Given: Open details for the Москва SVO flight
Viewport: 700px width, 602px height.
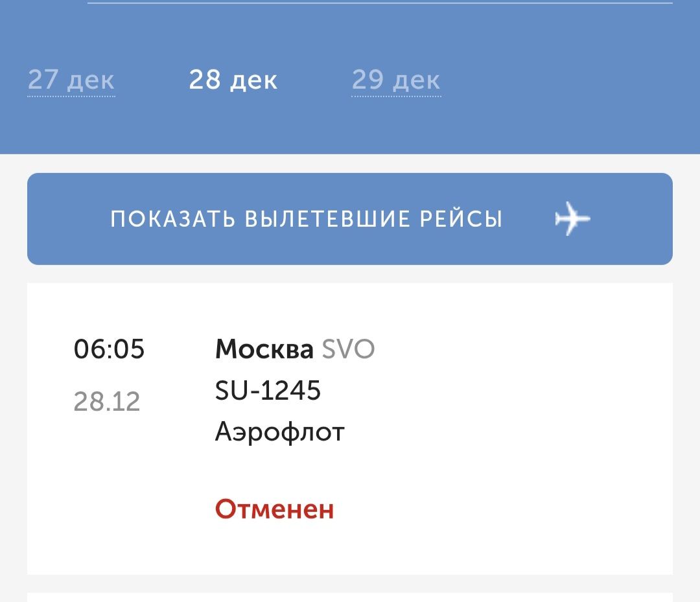Looking at the screenshot, I should (295, 350).
